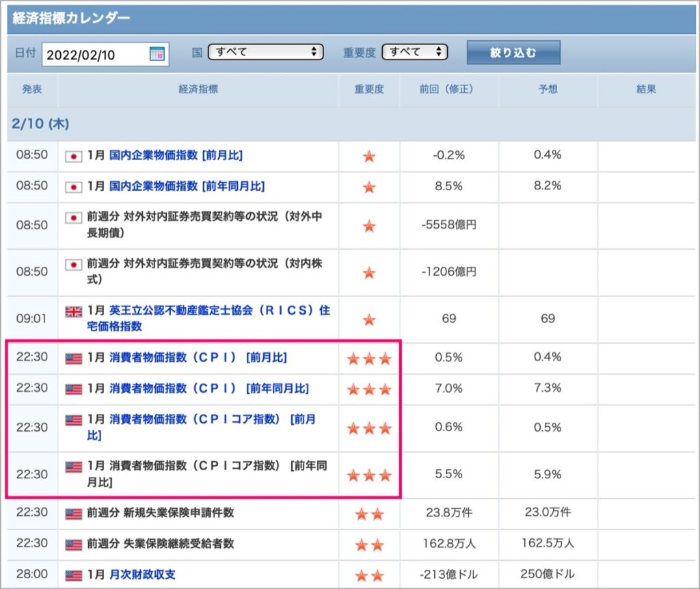Focus the date field showing 2022/02/10
The image size is (700, 589).
point(105,55)
